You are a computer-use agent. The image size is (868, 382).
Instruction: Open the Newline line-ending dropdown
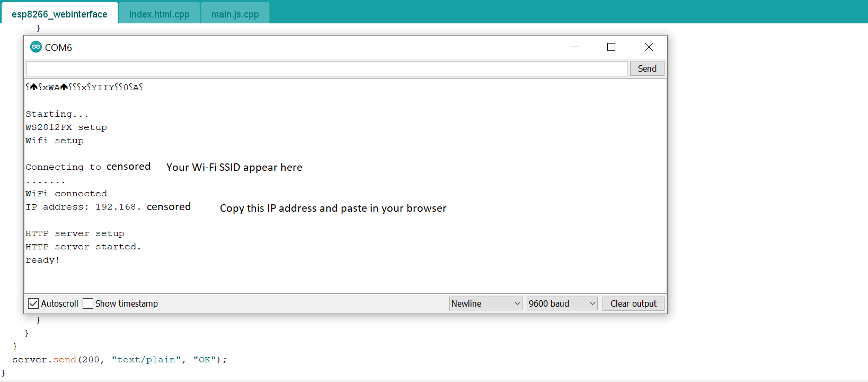coord(486,303)
